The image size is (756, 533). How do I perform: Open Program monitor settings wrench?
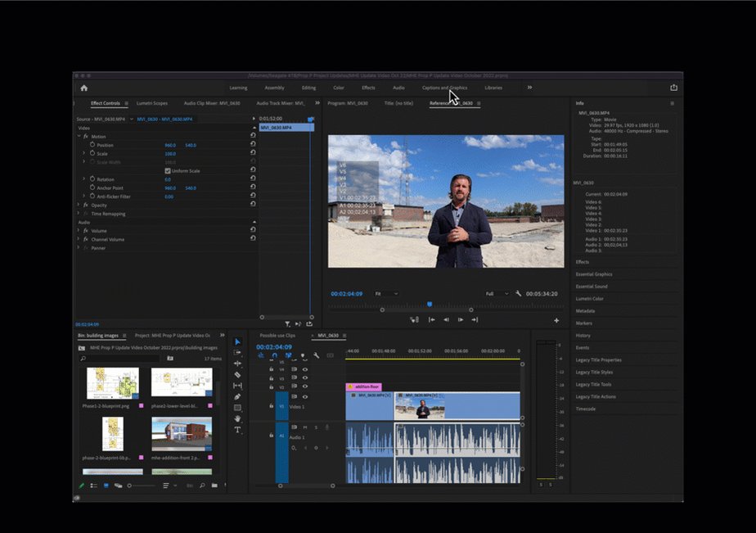pyautogui.click(x=518, y=293)
